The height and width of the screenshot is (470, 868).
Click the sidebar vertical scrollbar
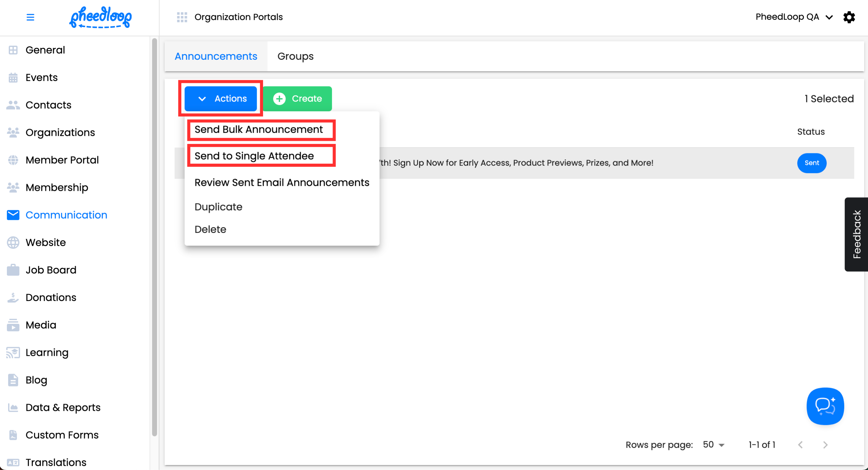(x=154, y=236)
